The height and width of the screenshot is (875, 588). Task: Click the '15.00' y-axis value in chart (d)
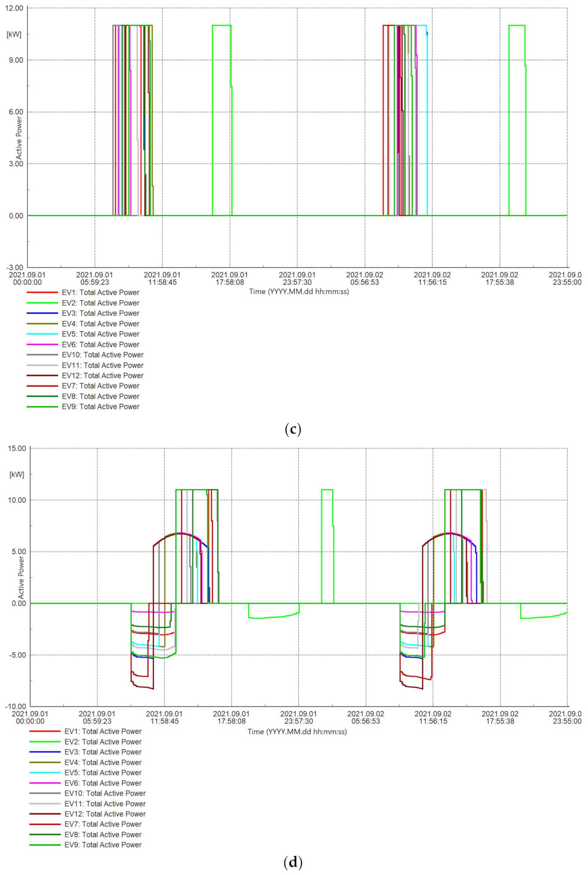17,449
